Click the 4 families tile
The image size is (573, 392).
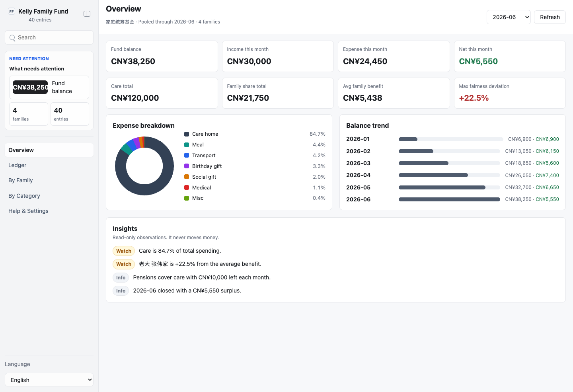coord(29,114)
